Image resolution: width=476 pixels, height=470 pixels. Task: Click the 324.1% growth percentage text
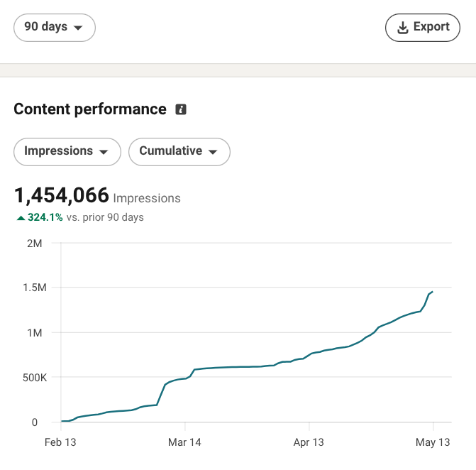[45, 217]
